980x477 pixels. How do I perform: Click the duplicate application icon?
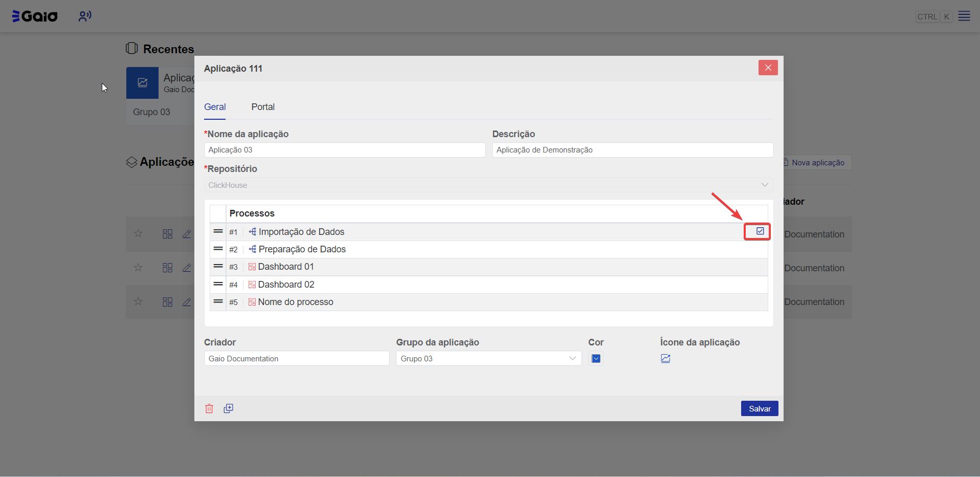point(228,408)
